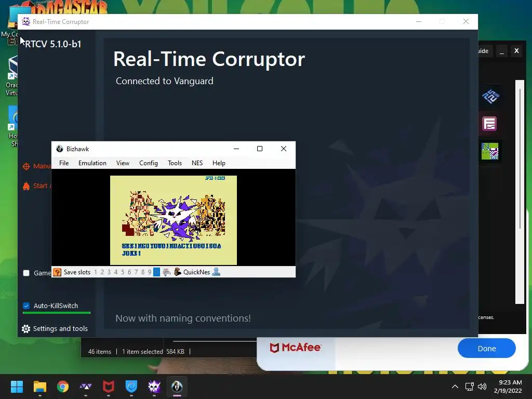Click the McAfee logo in popup
Screen dimensions: 532x399
295,348
